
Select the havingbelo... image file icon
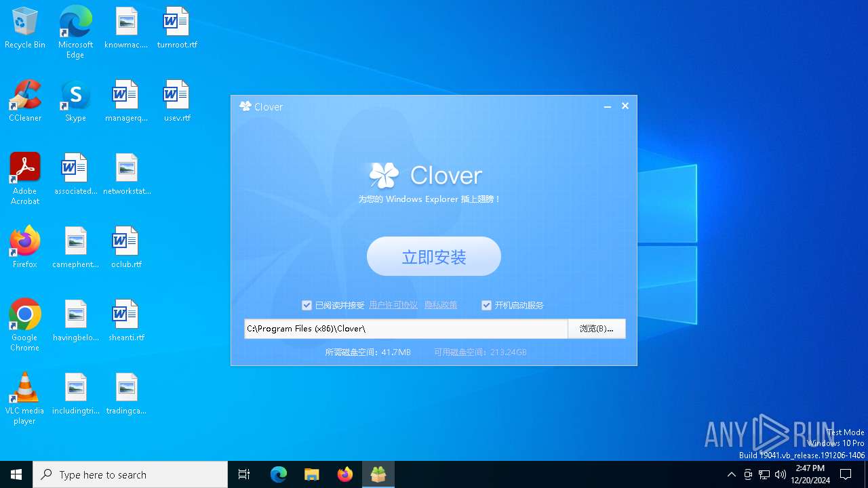[75, 321]
